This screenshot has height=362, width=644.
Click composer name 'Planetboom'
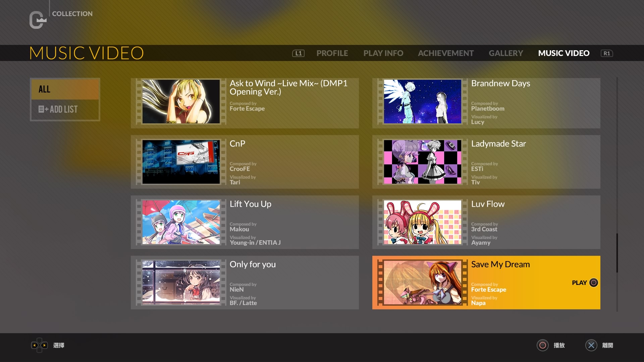coord(488,109)
